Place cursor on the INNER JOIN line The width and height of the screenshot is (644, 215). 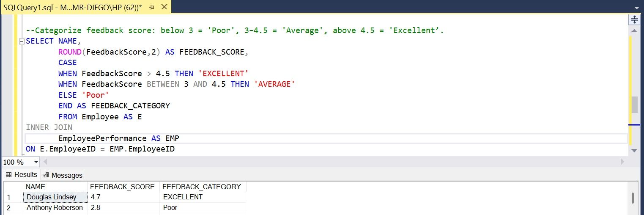coord(49,127)
